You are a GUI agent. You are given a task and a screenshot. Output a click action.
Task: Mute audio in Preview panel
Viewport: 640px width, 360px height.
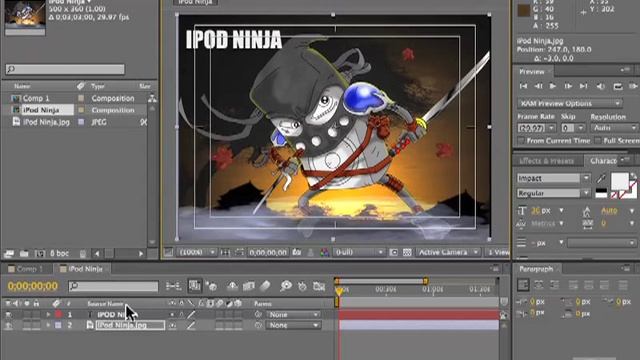tap(600, 86)
